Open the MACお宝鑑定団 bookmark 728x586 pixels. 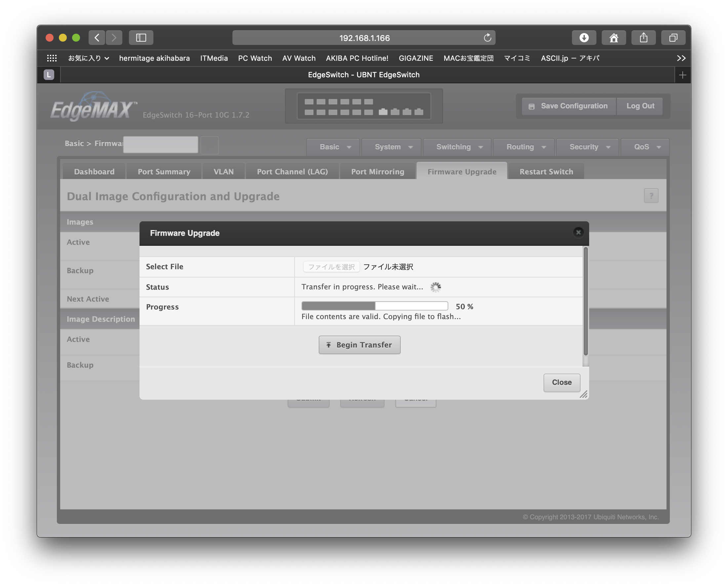point(468,58)
